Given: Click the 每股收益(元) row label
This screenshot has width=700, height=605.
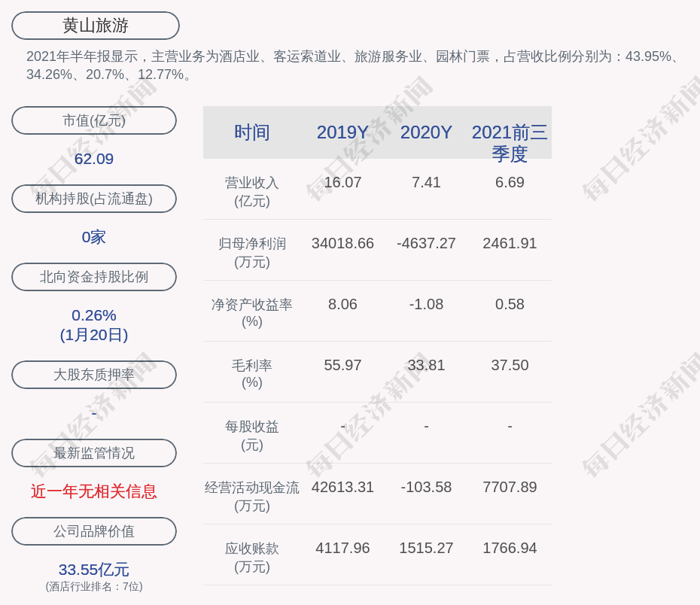Looking at the screenshot, I should [x=252, y=436].
